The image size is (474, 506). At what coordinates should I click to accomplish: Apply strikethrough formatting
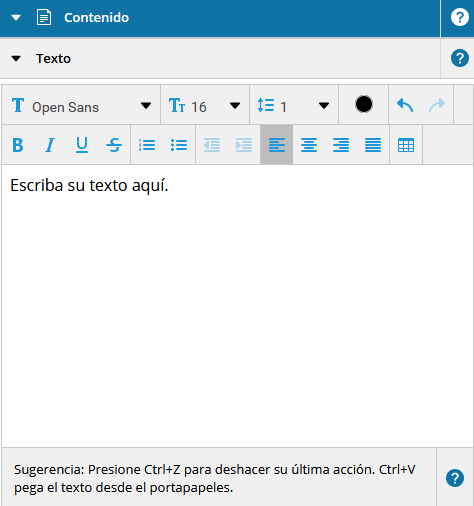click(114, 145)
